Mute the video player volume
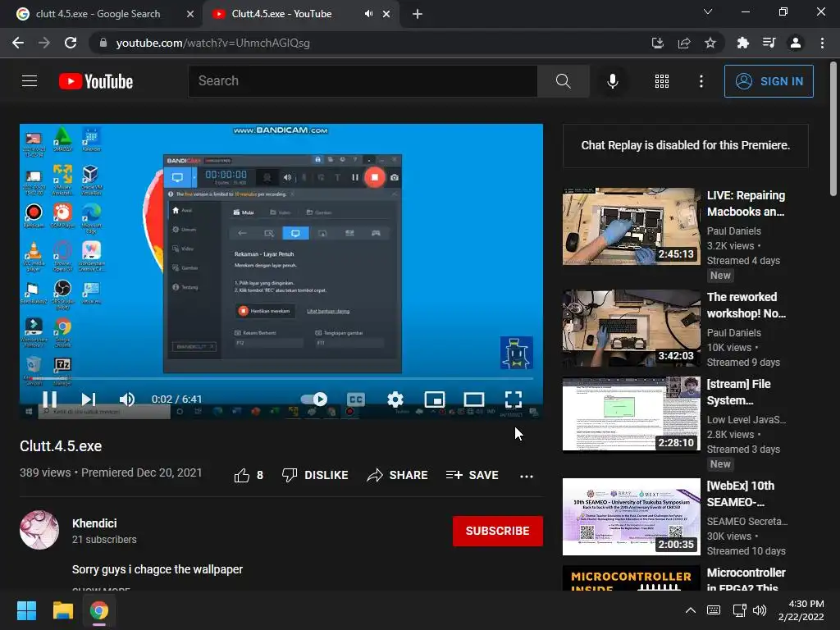 (127, 399)
